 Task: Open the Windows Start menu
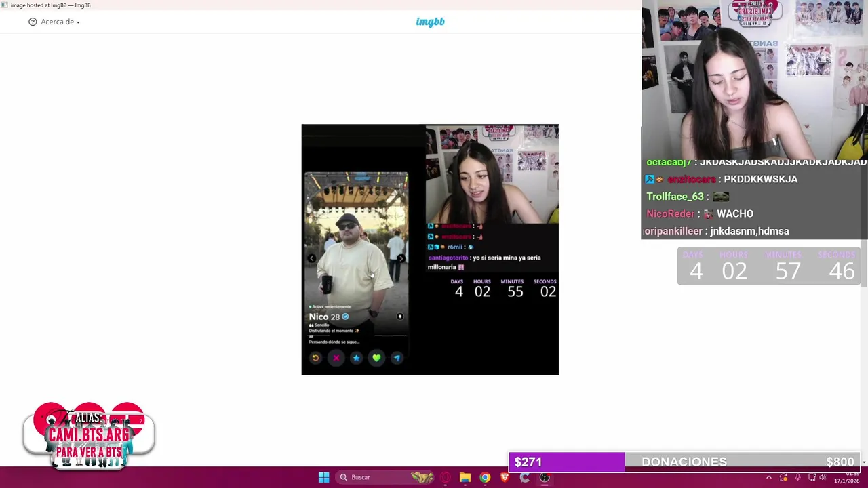point(323,477)
